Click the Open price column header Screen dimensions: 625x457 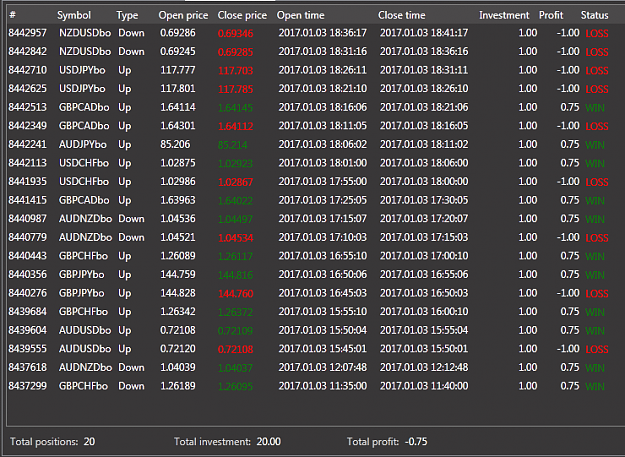point(183,15)
